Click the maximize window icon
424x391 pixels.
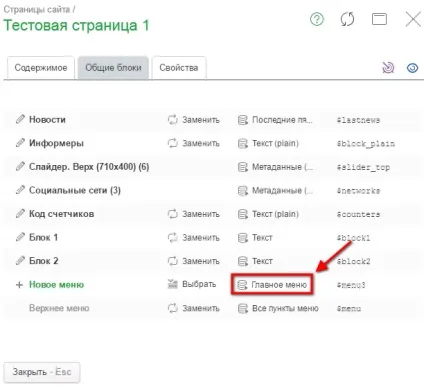tap(379, 19)
